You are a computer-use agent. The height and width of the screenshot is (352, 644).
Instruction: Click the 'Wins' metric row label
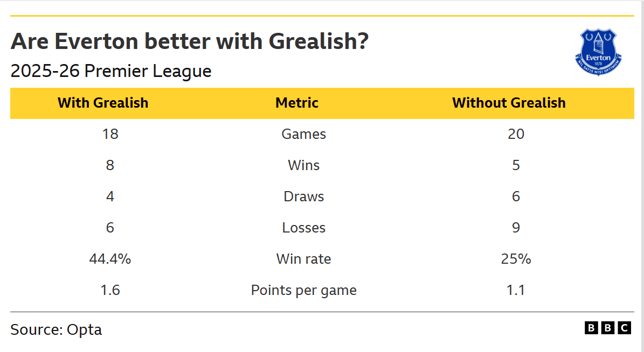coord(303,165)
